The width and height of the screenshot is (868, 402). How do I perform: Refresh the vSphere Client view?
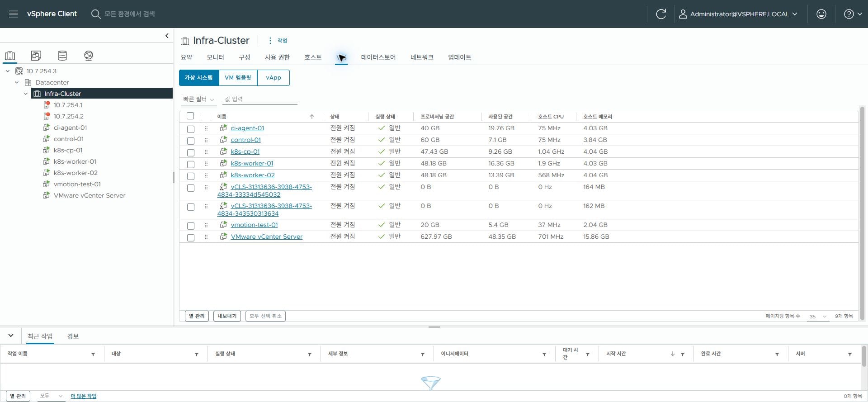(661, 14)
